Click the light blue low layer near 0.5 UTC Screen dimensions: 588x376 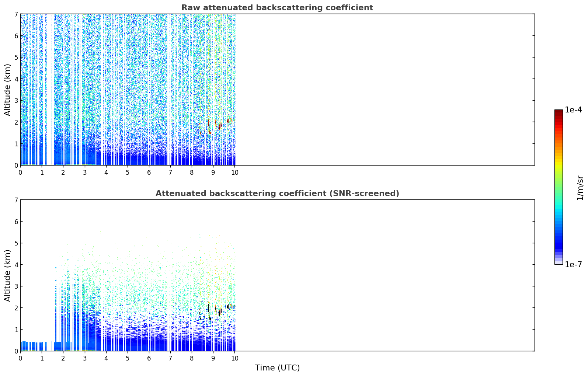click(31, 346)
